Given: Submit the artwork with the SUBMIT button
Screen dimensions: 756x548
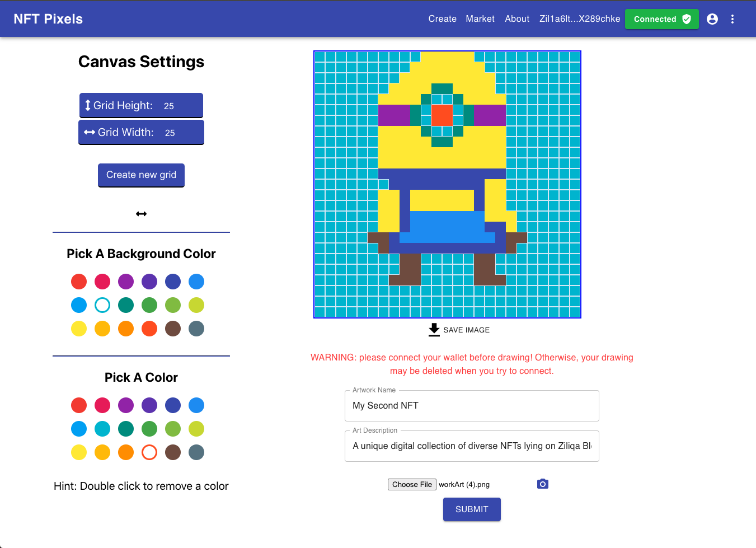Looking at the screenshot, I should 472,509.
